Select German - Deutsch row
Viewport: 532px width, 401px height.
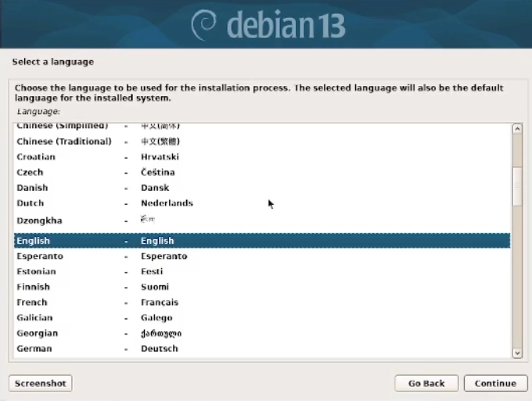click(262, 349)
